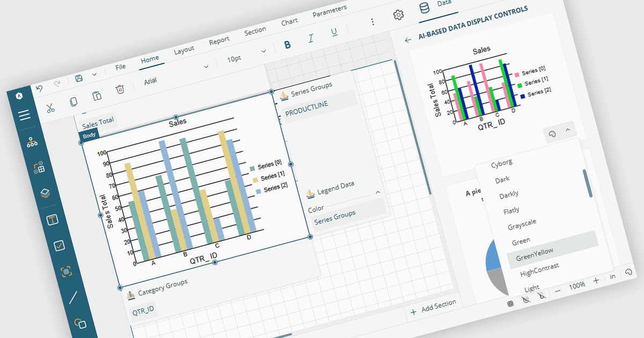Switch to the Home tab
This screenshot has width=644, height=338.
pyautogui.click(x=150, y=59)
